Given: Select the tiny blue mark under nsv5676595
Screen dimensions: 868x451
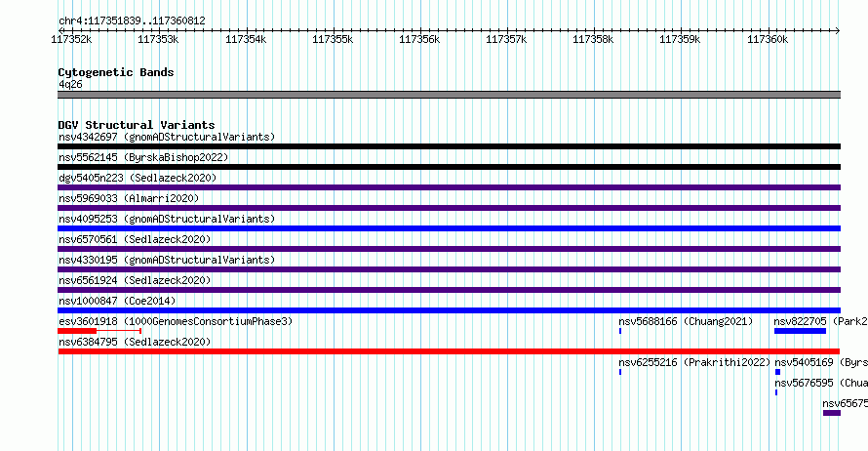Looking at the screenshot, I should coord(776,392).
